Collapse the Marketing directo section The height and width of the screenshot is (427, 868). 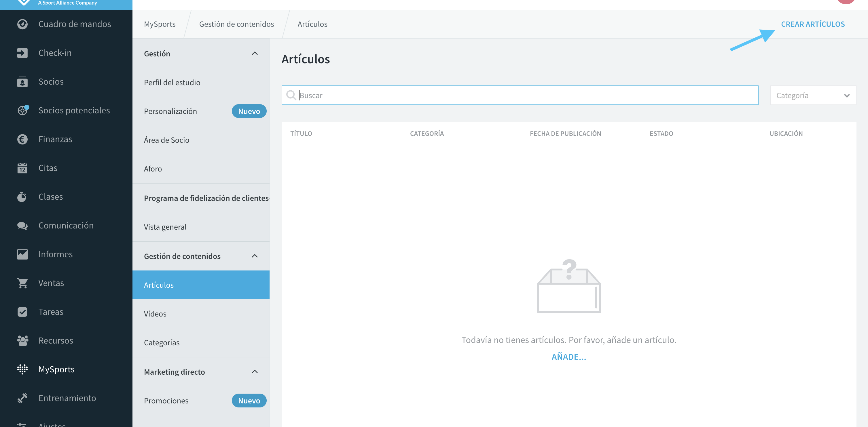(x=255, y=372)
